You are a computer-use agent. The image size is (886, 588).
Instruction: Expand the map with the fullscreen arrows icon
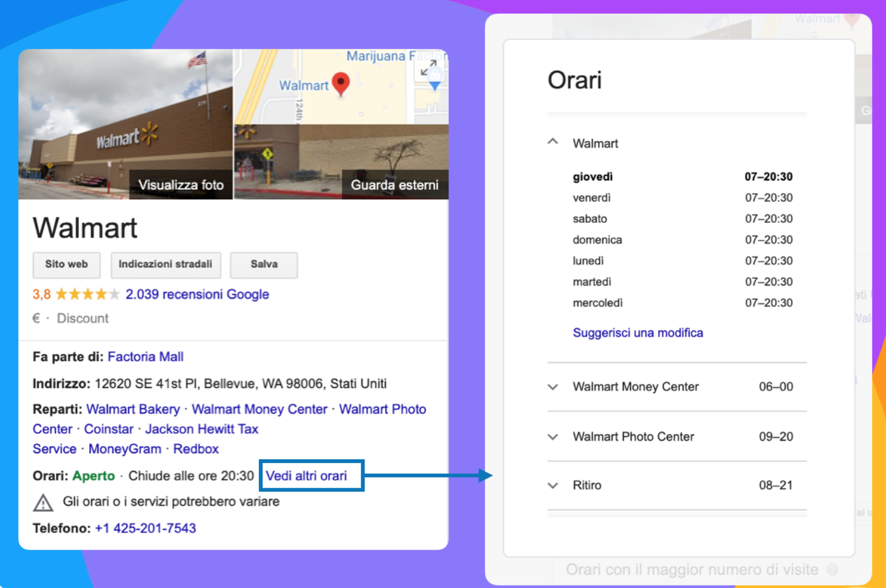(x=429, y=67)
